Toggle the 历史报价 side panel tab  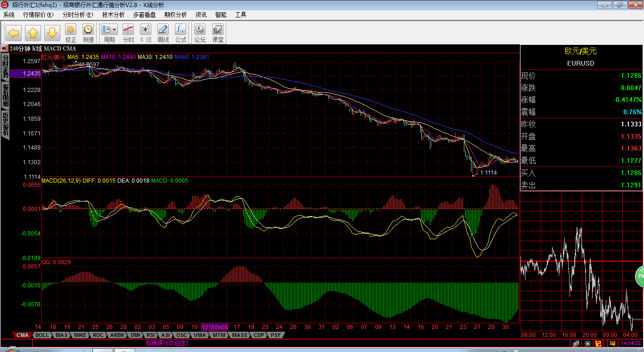pyautogui.click(x=5, y=124)
